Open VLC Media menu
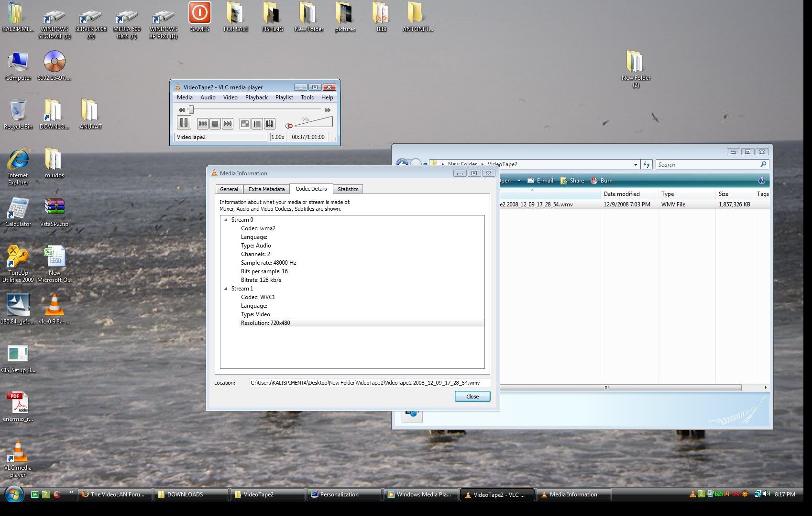The image size is (812, 516). (185, 97)
